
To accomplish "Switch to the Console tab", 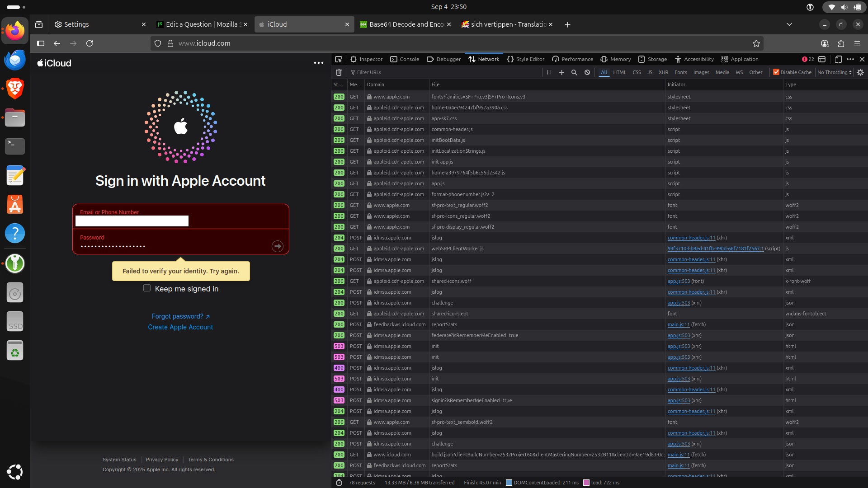I will tap(405, 59).
